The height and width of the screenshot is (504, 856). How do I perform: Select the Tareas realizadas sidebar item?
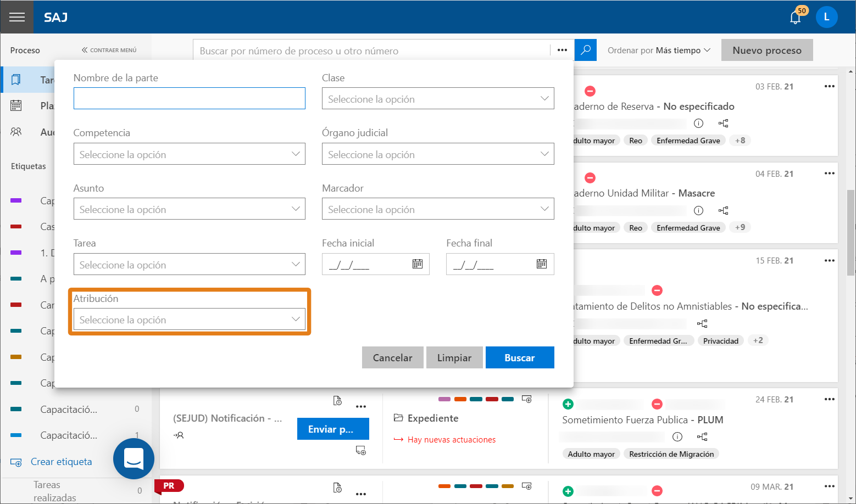click(77, 491)
